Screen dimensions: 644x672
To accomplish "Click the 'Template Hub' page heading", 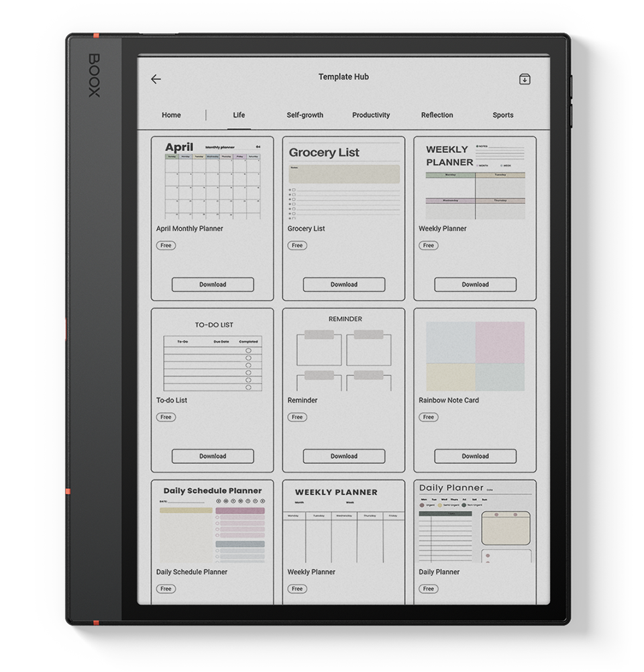I will pyautogui.click(x=343, y=77).
